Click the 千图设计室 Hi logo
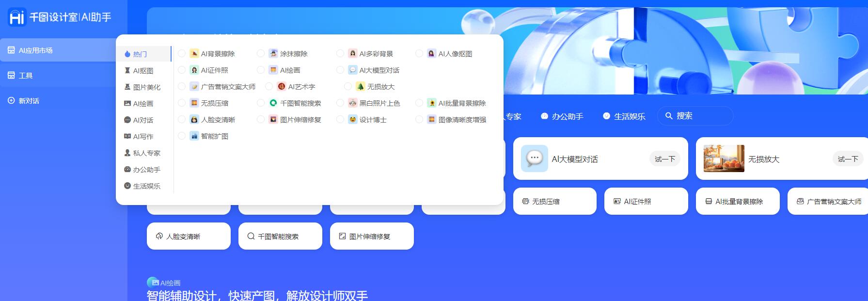The height and width of the screenshot is (301, 868). pyautogui.click(x=17, y=17)
